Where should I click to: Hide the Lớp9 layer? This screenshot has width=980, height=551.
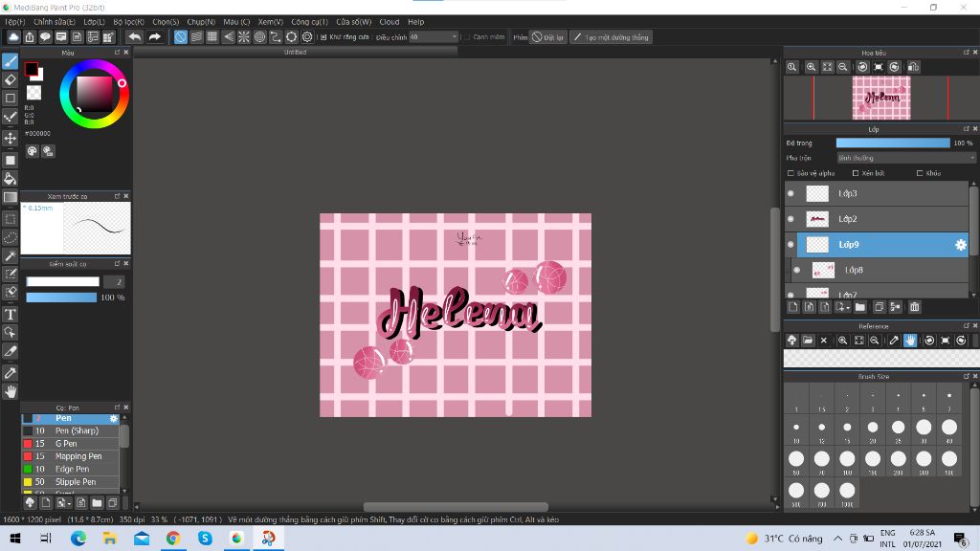point(791,245)
